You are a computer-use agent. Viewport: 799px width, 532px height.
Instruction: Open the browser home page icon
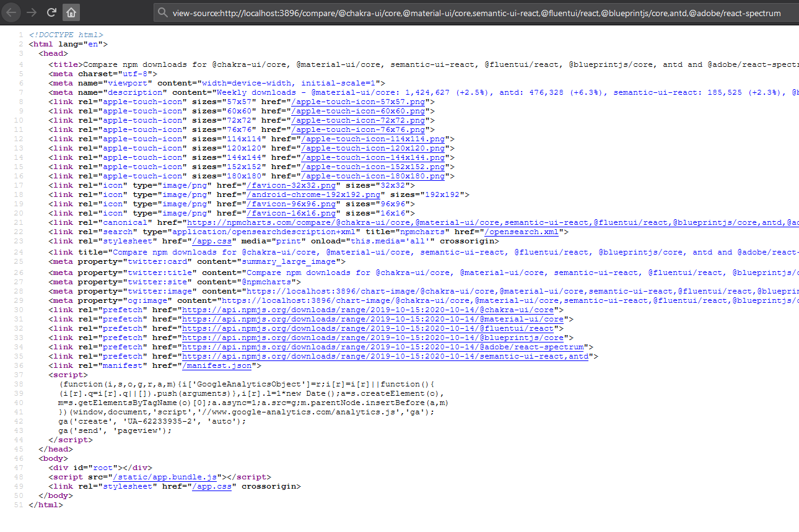pyautogui.click(x=72, y=12)
